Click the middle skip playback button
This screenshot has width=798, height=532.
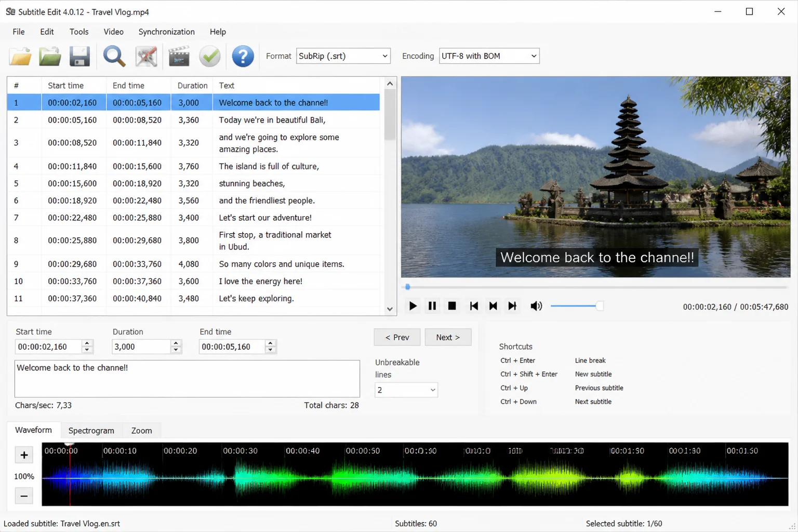pyautogui.click(x=493, y=306)
